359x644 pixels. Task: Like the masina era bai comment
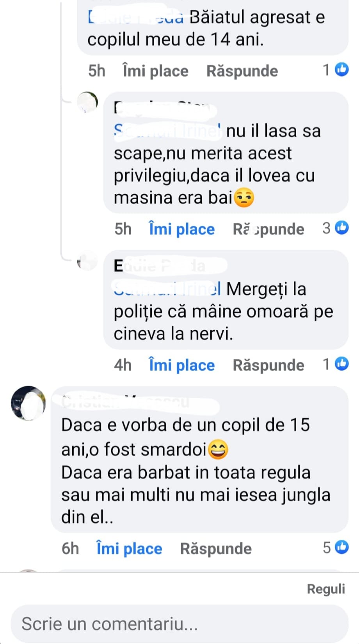[182, 229]
